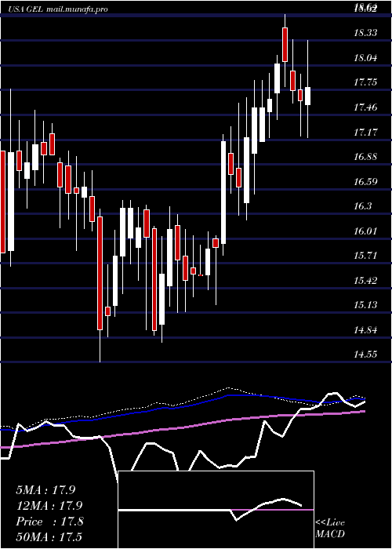The width and height of the screenshot is (392, 549).
Task: Click the Price : 17.8 readout
Action: pyautogui.click(x=49, y=522)
